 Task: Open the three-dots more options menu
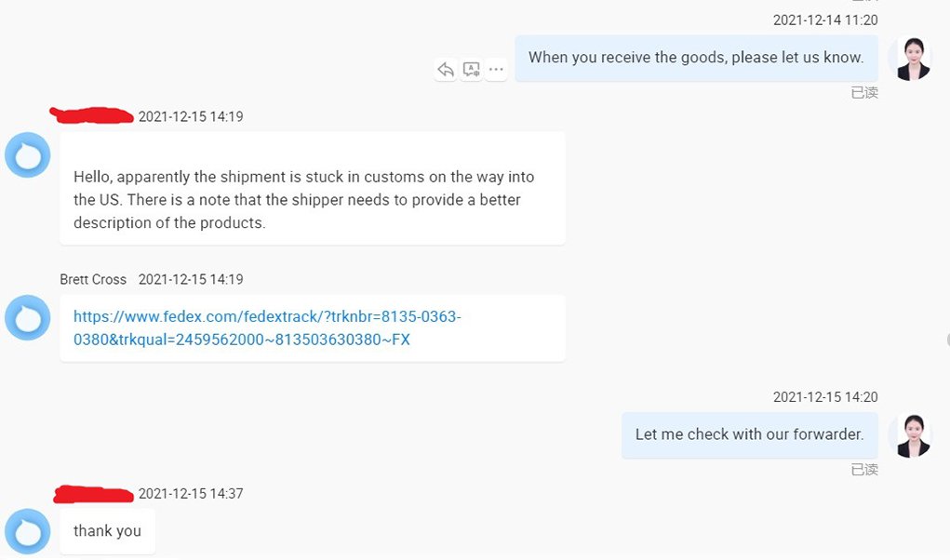pos(496,70)
